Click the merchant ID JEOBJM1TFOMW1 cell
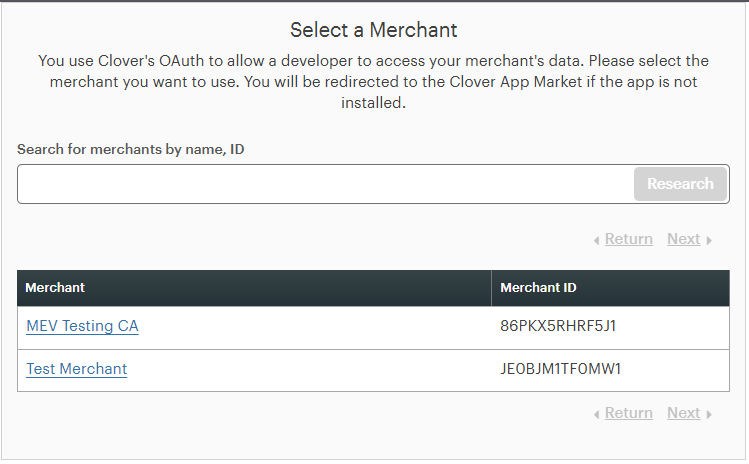 (x=560, y=369)
